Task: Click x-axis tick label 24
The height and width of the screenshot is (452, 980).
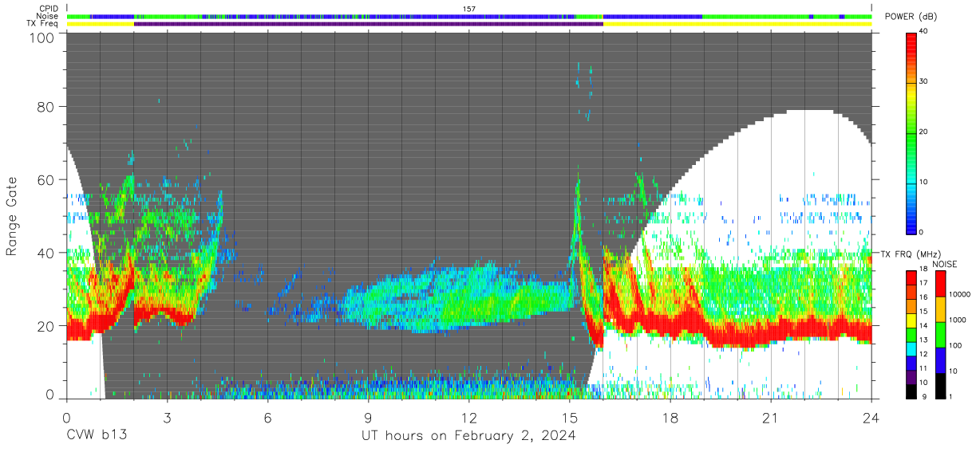Action: [x=871, y=417]
